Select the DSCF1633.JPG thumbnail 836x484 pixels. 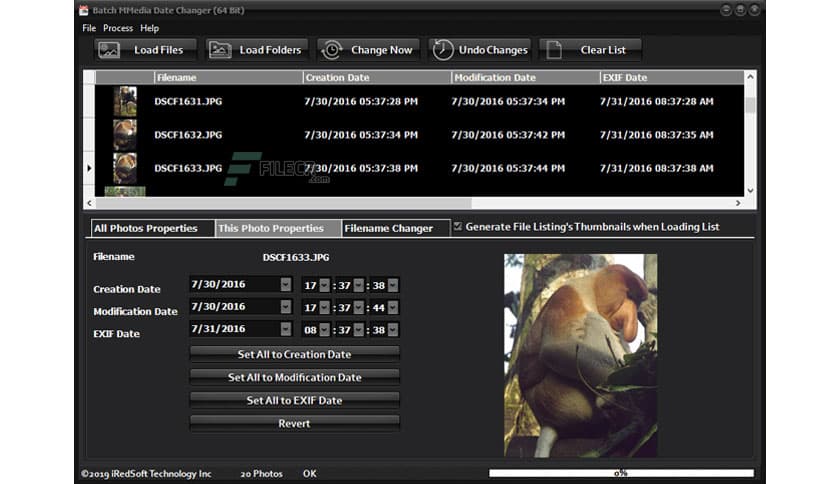click(125, 168)
